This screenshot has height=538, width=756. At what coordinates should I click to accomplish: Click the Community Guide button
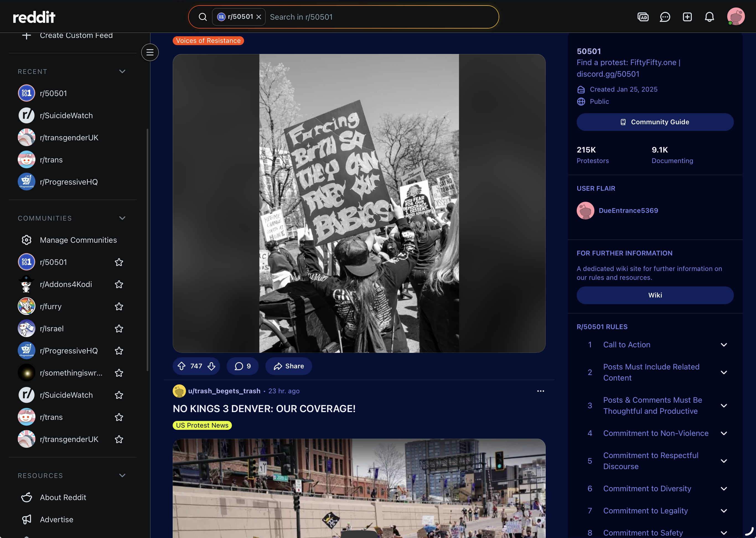[x=655, y=122]
